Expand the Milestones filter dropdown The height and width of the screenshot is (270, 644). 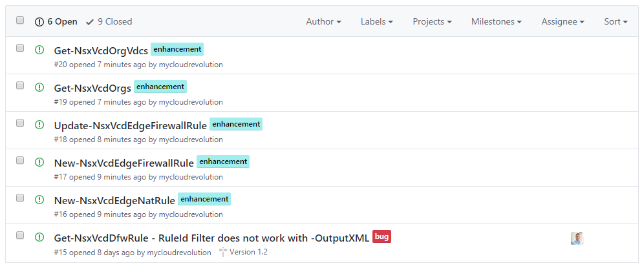pos(496,21)
